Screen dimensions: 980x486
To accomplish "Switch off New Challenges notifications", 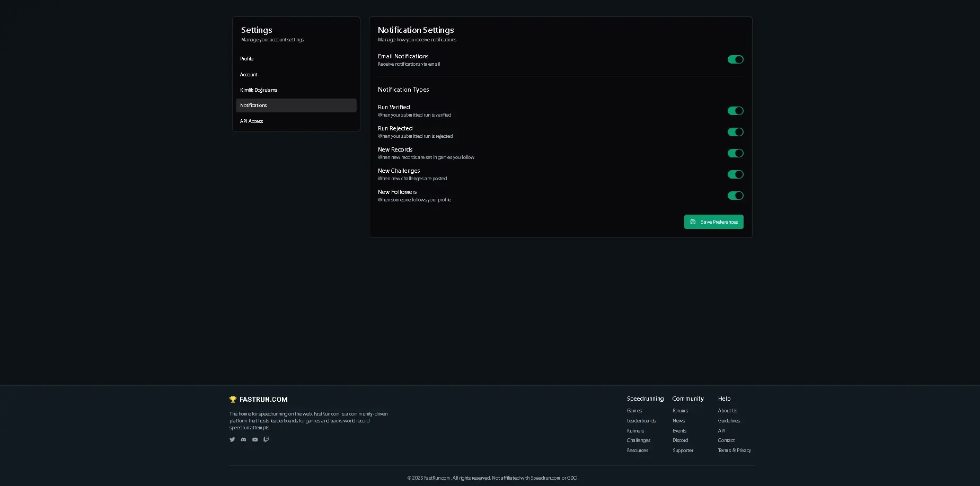I will (735, 174).
